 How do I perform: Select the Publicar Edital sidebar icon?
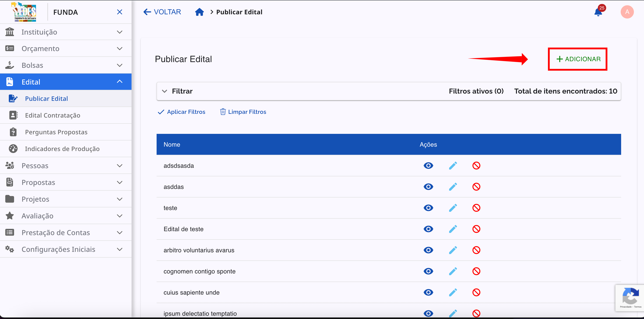pos(13,98)
